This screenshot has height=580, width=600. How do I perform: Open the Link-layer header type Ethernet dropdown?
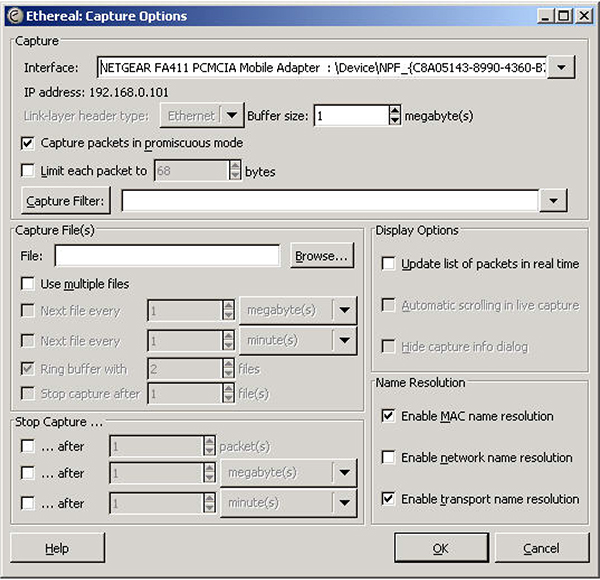[x=202, y=115]
